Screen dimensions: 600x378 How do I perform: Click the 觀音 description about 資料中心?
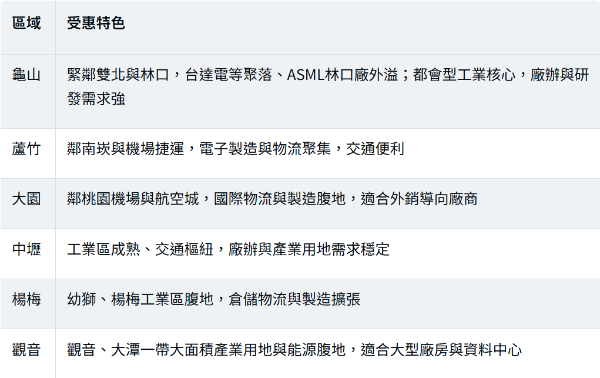[294, 350]
